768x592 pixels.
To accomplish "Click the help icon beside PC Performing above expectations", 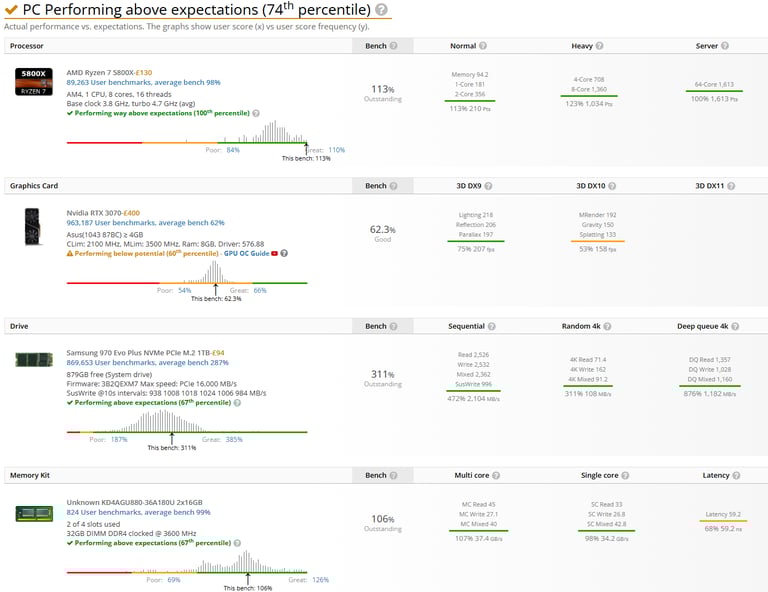I will (x=382, y=10).
